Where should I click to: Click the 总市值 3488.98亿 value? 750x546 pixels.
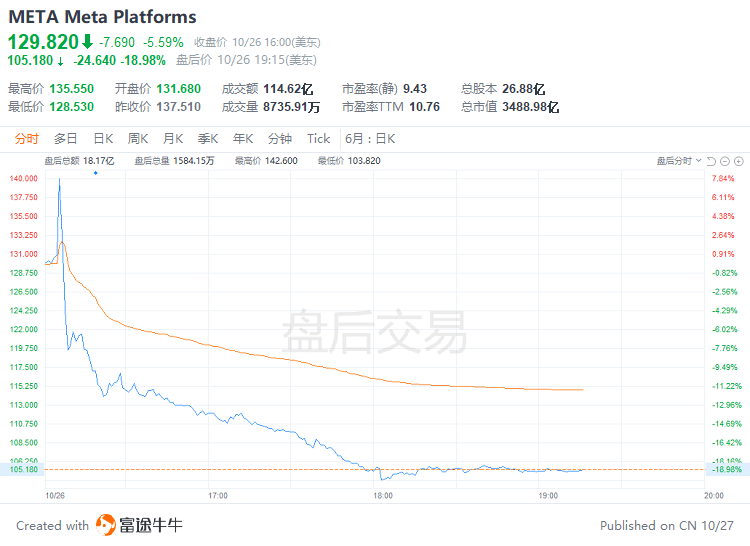coord(530,107)
